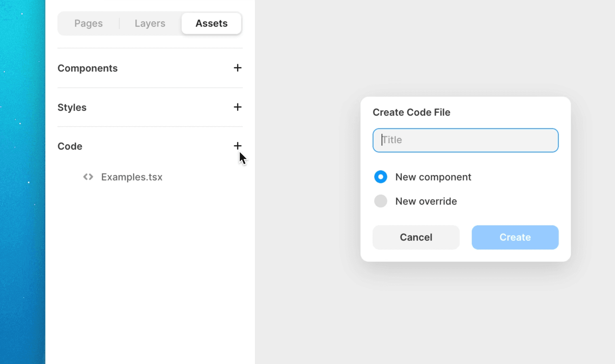Switch to the Pages tab
The image size is (615, 364).
tap(88, 23)
